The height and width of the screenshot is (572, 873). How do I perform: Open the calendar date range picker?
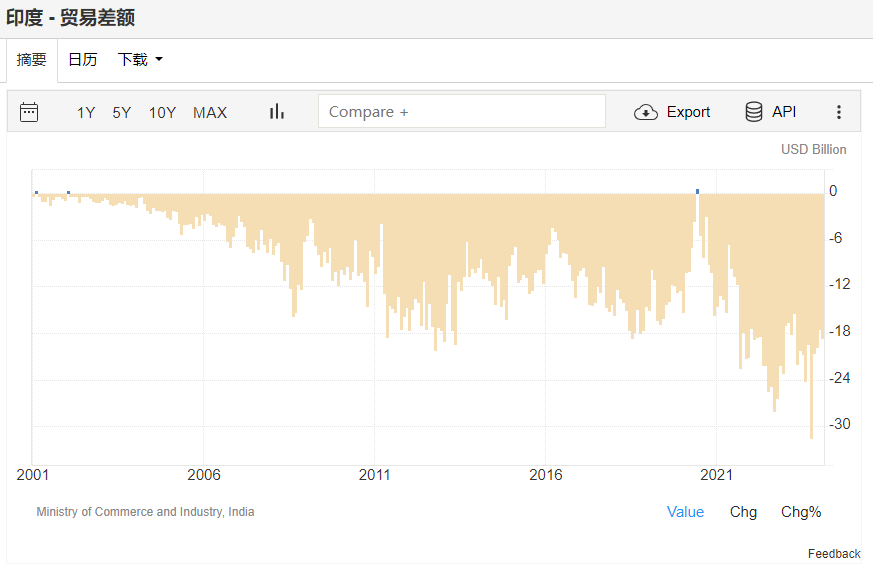(x=29, y=112)
